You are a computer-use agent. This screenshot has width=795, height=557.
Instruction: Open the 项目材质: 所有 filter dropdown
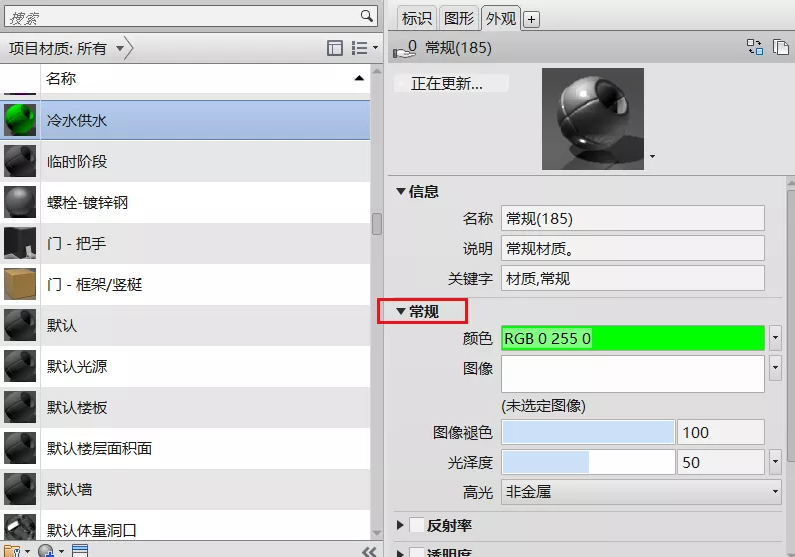coord(120,48)
